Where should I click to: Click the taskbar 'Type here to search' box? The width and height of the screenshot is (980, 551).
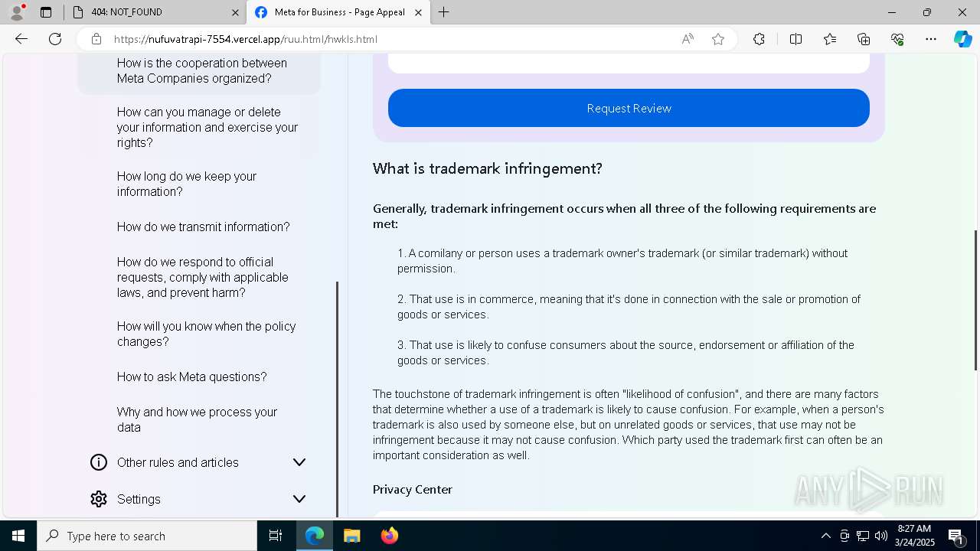147,536
